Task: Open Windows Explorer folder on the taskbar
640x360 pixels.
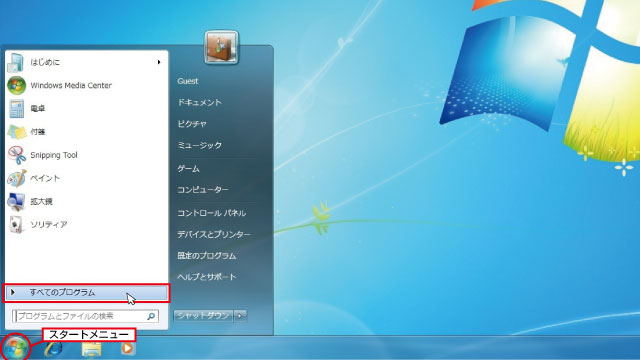Action: (x=91, y=349)
